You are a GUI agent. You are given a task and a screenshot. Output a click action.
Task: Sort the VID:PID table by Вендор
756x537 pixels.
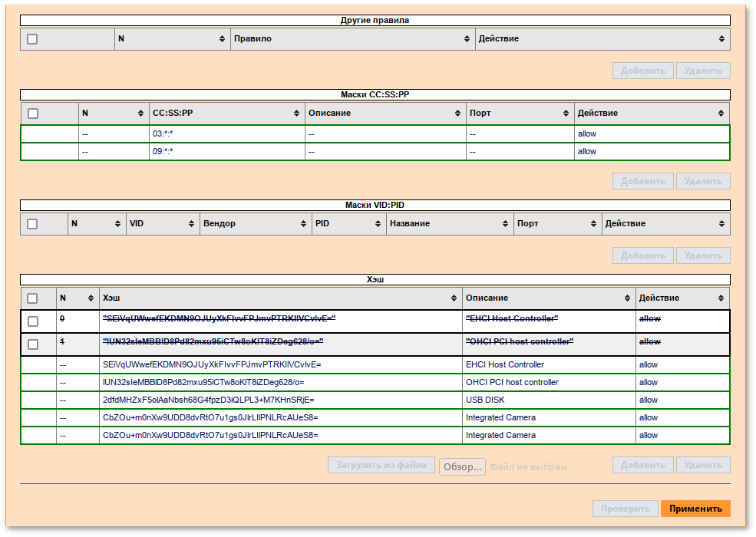tap(303, 224)
